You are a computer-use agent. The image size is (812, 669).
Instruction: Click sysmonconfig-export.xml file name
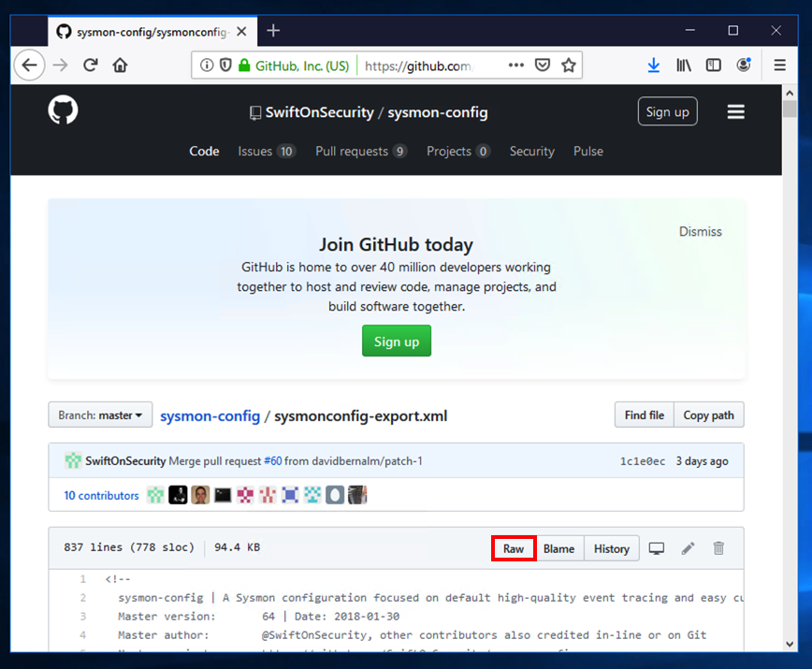pyautogui.click(x=360, y=415)
